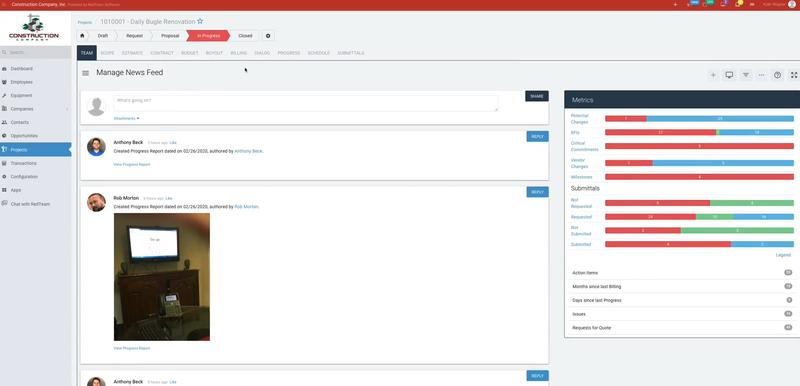Open the Action Items row
Viewport: 800px width, 386px height.
pos(682,273)
